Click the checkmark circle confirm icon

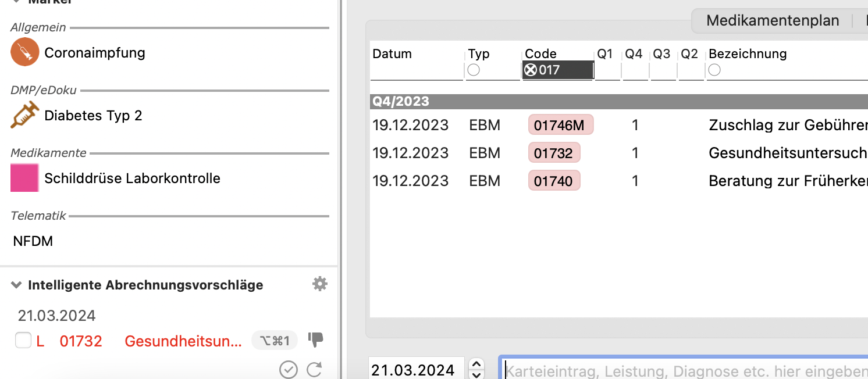pyautogui.click(x=289, y=369)
